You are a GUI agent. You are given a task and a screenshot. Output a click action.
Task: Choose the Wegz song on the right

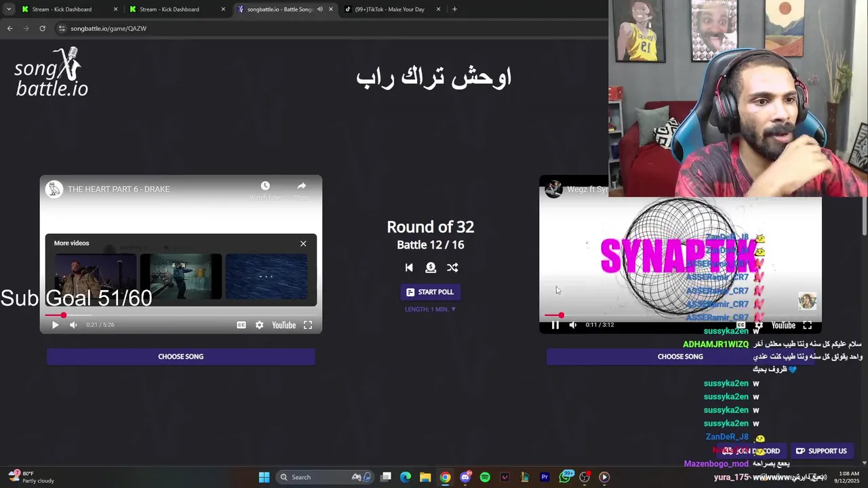point(680,357)
